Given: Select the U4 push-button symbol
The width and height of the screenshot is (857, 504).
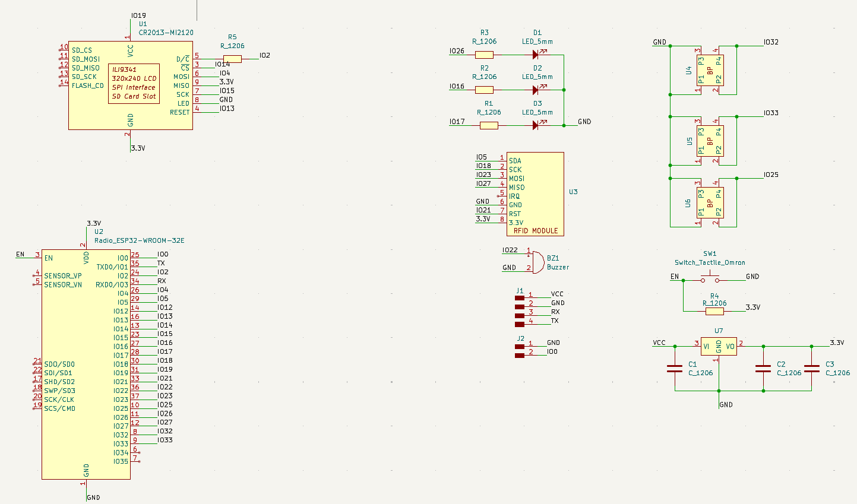Looking at the screenshot, I should click(x=710, y=71).
